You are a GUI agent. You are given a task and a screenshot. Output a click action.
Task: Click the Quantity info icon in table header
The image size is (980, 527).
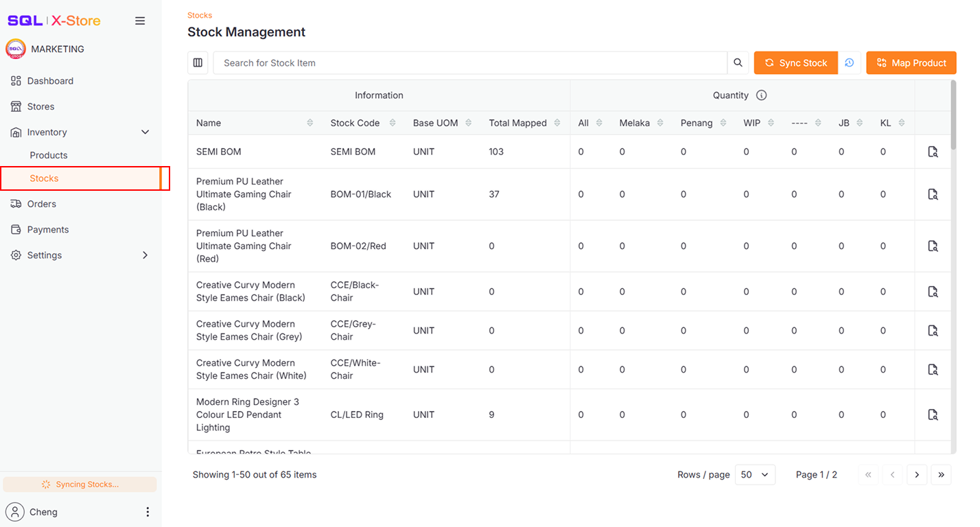click(761, 95)
